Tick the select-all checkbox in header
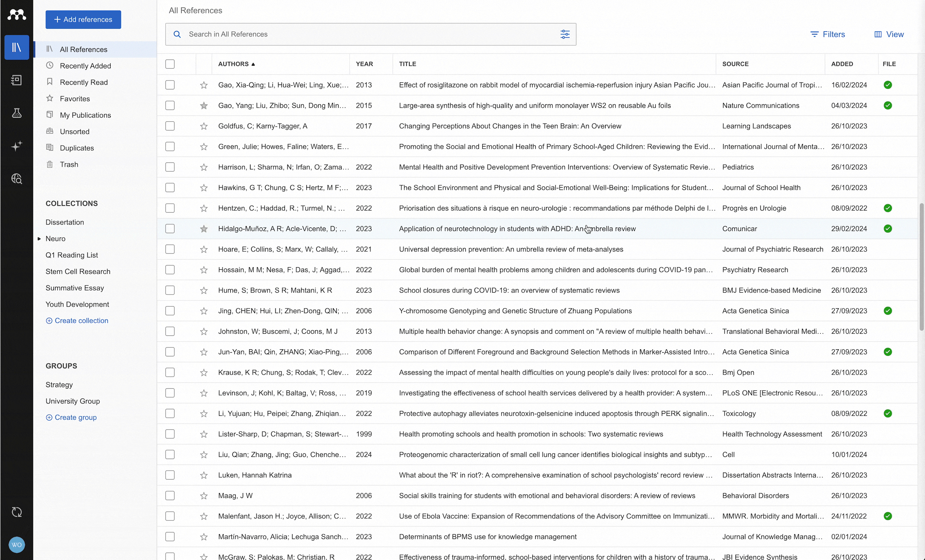The height and width of the screenshot is (560, 925). click(x=170, y=64)
